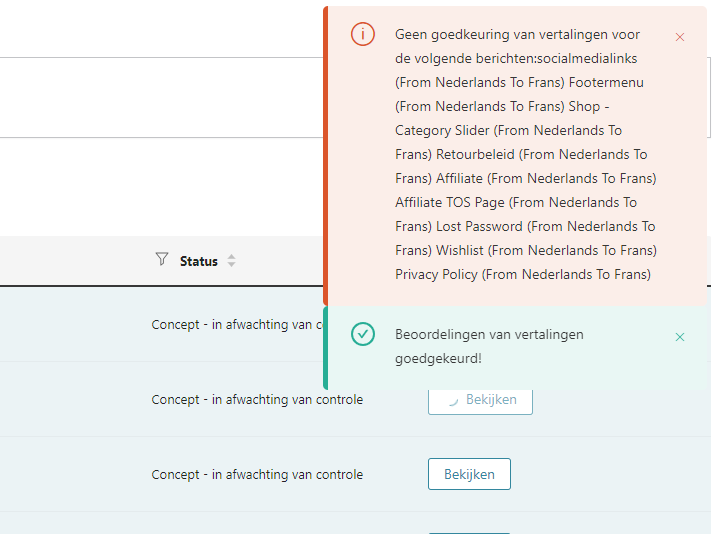
Task: Select second row 'Concept - in afwachting van controle'
Action: click(x=257, y=400)
